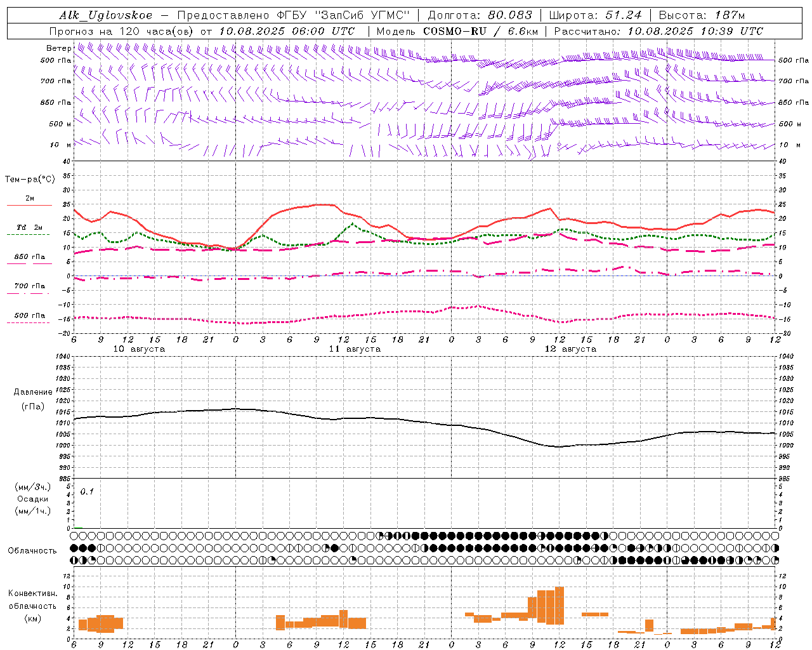Click the Облачность row label
This screenshot has height=650, width=812.
(32, 551)
